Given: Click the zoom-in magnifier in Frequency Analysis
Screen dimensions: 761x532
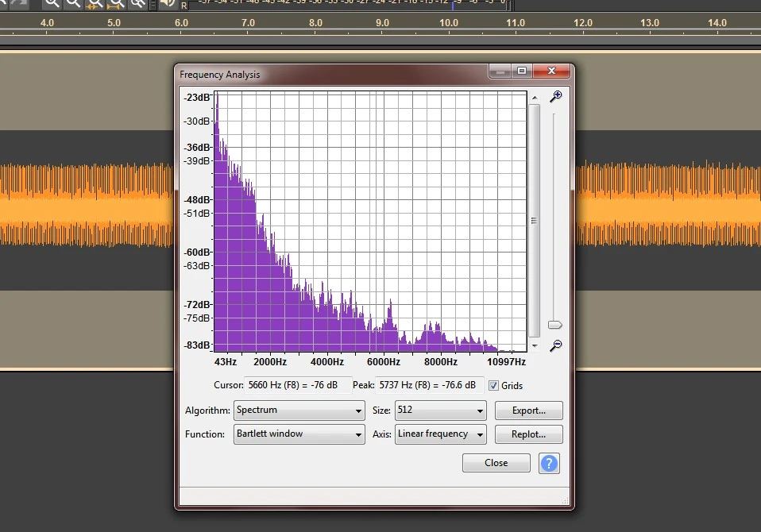Looking at the screenshot, I should [556, 96].
